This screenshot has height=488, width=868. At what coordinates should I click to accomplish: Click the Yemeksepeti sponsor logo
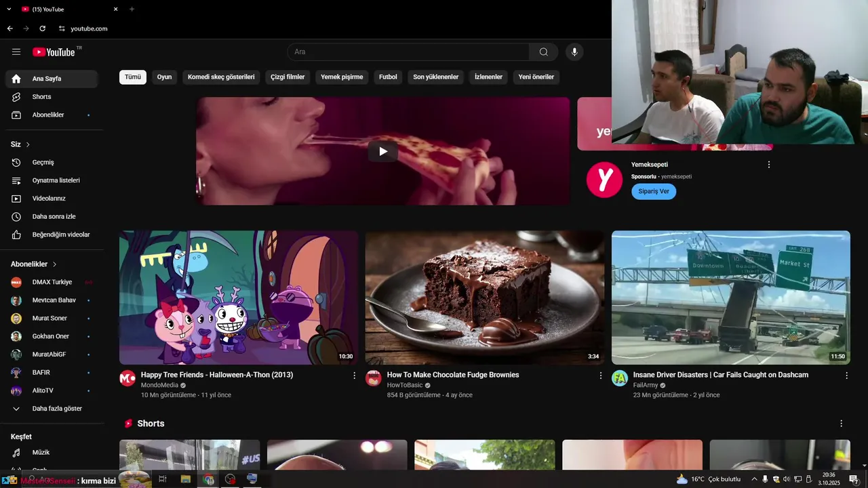604,180
